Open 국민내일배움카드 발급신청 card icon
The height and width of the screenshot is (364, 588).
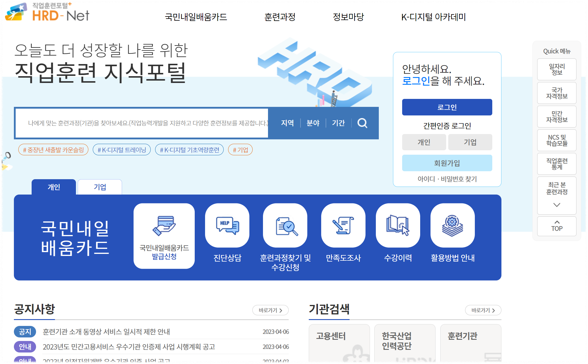[164, 236]
